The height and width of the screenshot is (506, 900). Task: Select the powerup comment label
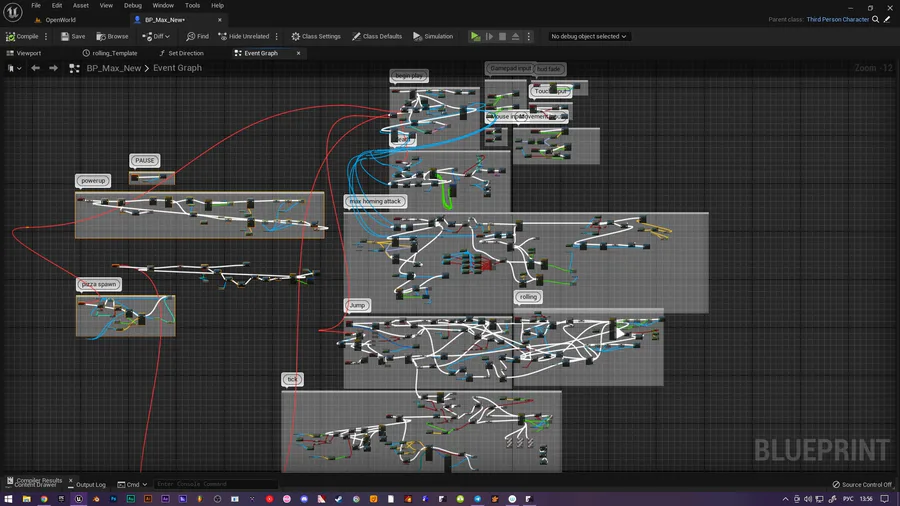(x=93, y=181)
